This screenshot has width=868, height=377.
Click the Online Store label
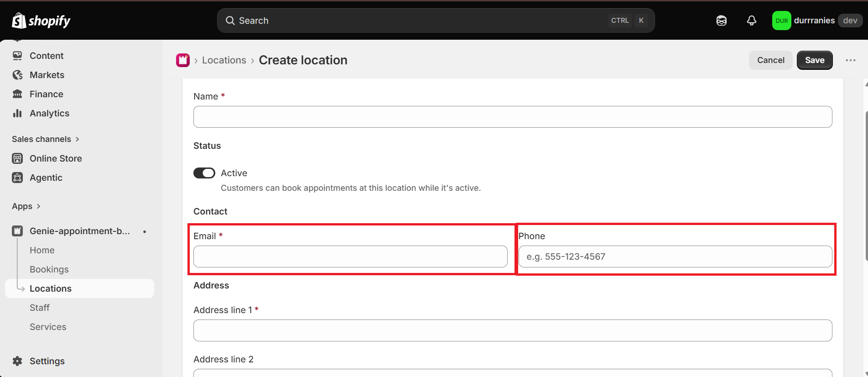[x=56, y=158]
